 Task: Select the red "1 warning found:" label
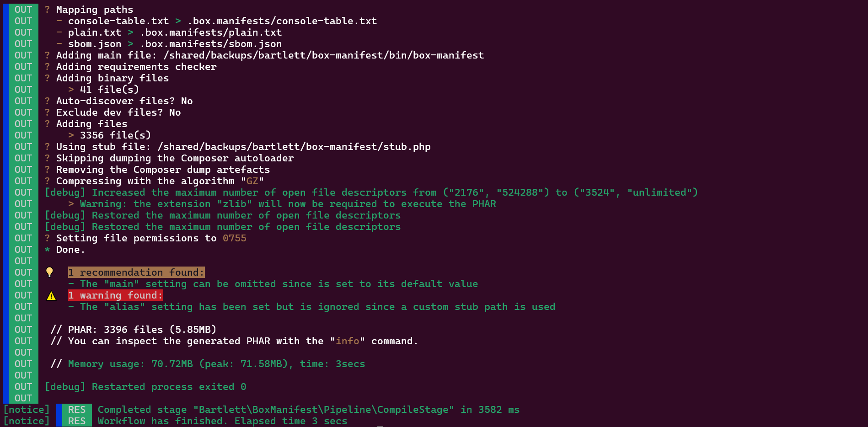click(x=115, y=295)
